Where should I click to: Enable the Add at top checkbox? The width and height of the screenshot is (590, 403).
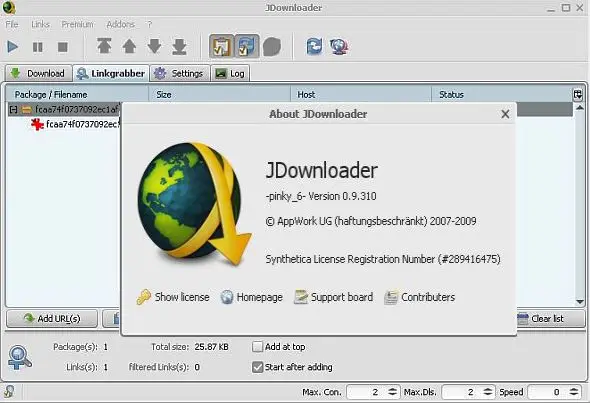tap(257, 347)
